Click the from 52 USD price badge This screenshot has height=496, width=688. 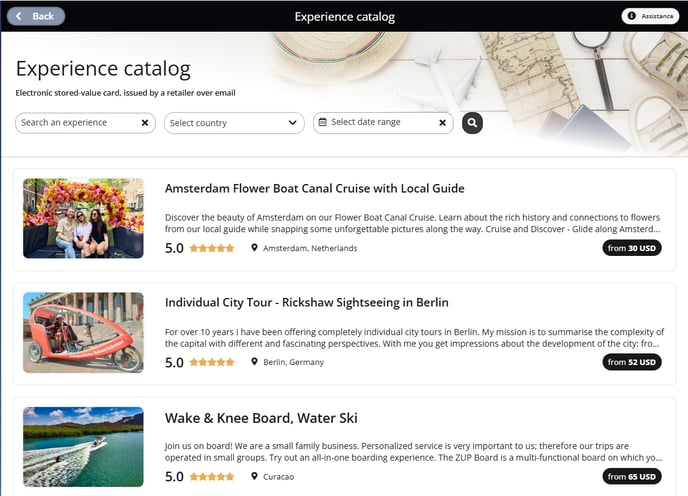pyautogui.click(x=631, y=362)
